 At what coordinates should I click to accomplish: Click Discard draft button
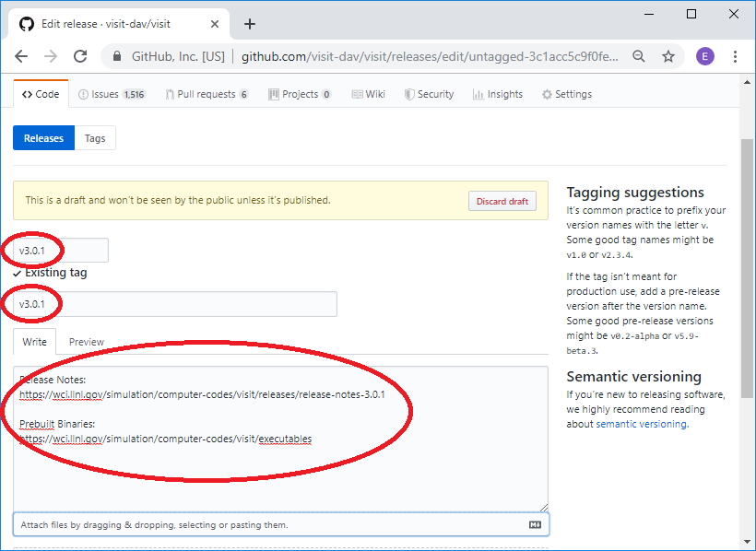pos(502,201)
